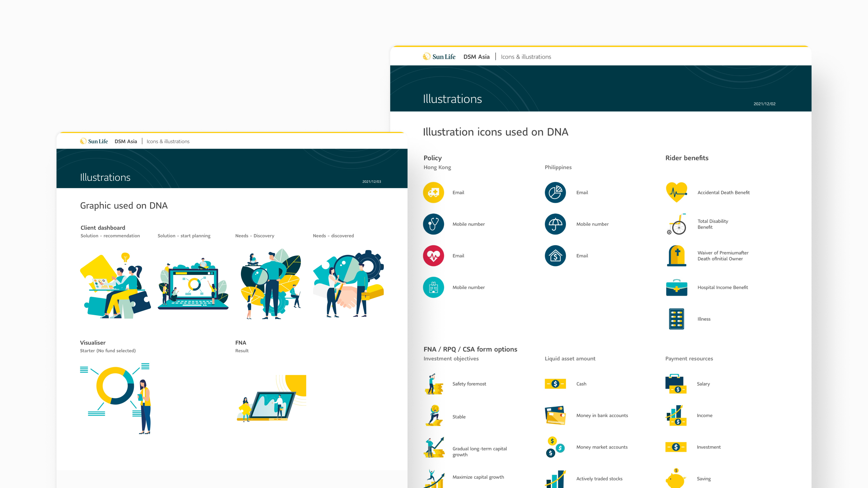
Task: Click the Safety foremost icon
Action: (434, 384)
